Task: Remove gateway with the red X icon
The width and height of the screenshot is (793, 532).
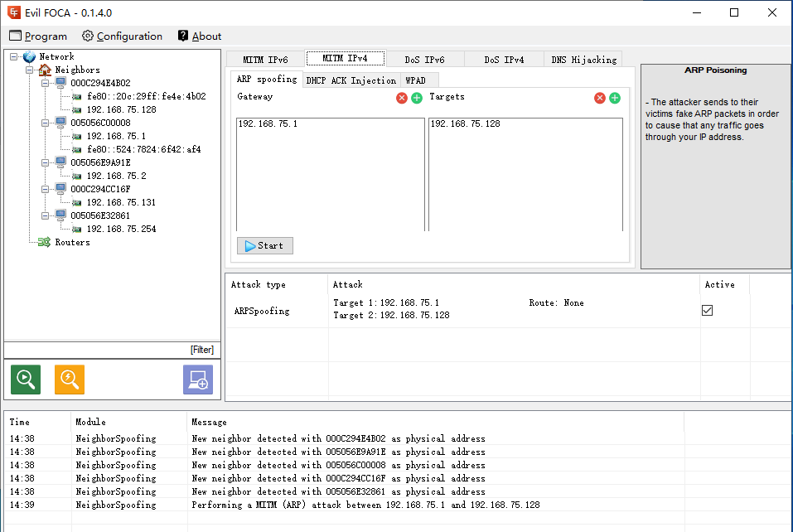Action: (402, 98)
